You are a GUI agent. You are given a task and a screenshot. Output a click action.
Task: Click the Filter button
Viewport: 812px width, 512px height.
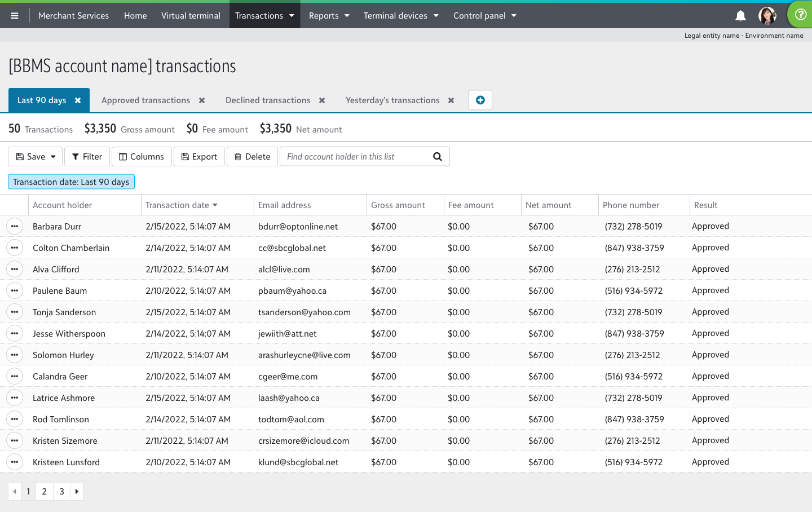(87, 156)
